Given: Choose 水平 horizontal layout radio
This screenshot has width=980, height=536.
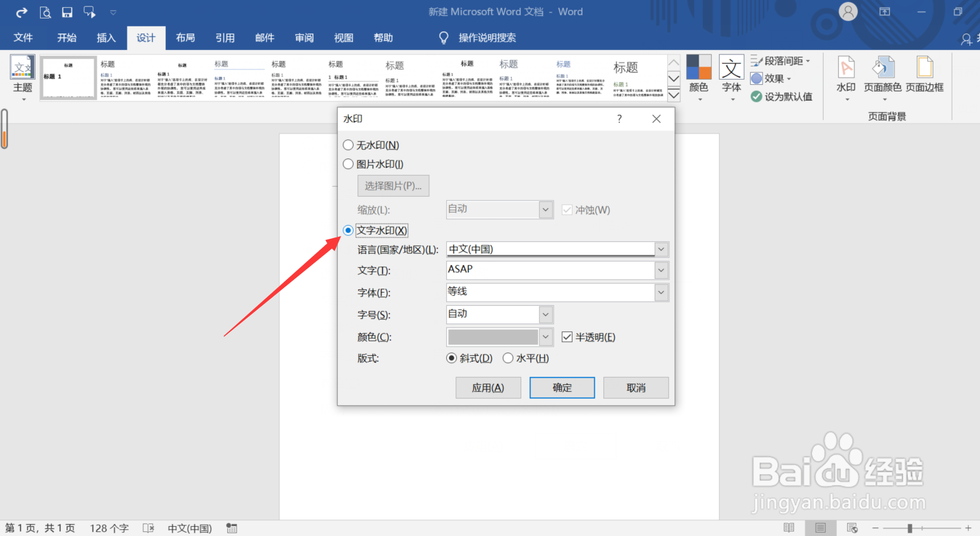Looking at the screenshot, I should click(x=508, y=358).
